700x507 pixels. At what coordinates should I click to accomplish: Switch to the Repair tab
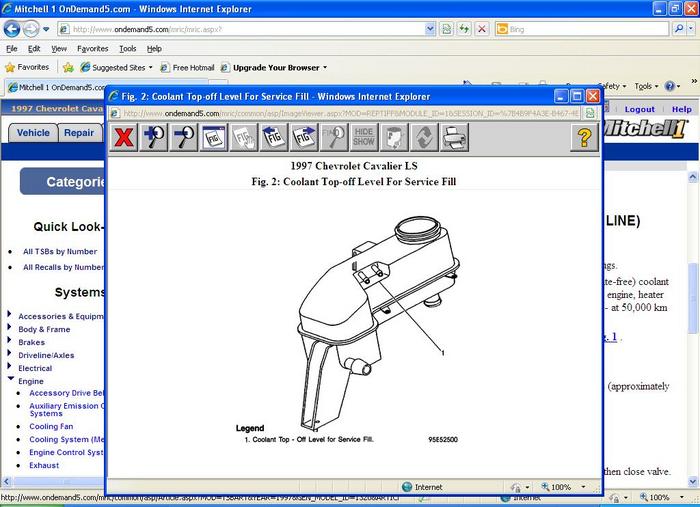(x=79, y=133)
